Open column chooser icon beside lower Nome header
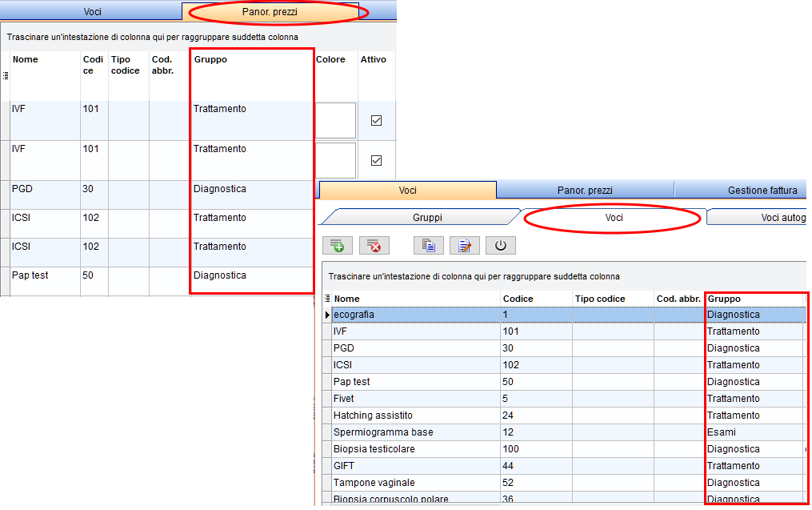The image size is (812, 510). pos(327,299)
